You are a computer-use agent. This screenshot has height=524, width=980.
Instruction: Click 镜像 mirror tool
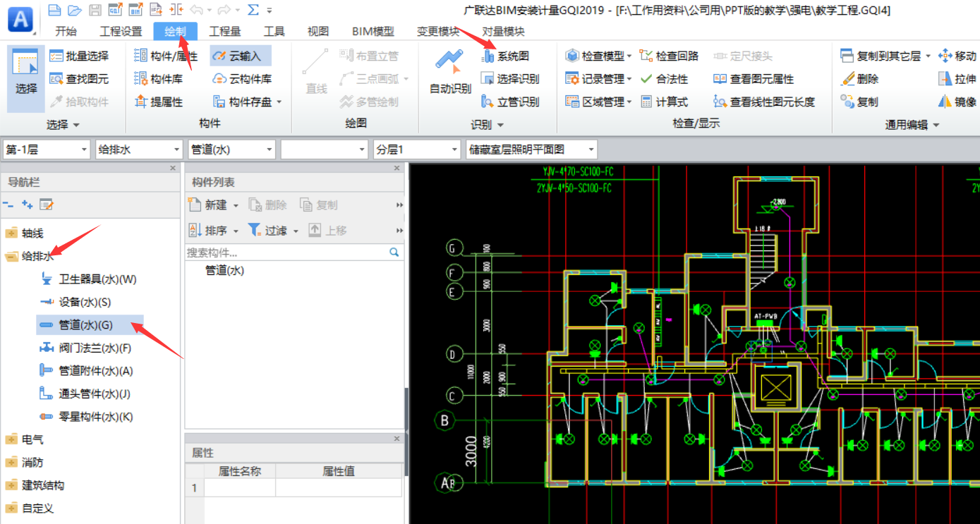coord(957,102)
